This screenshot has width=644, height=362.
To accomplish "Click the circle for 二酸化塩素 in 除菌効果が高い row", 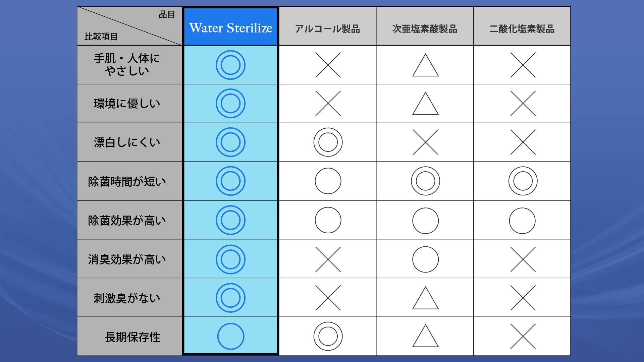I will pos(522,221).
